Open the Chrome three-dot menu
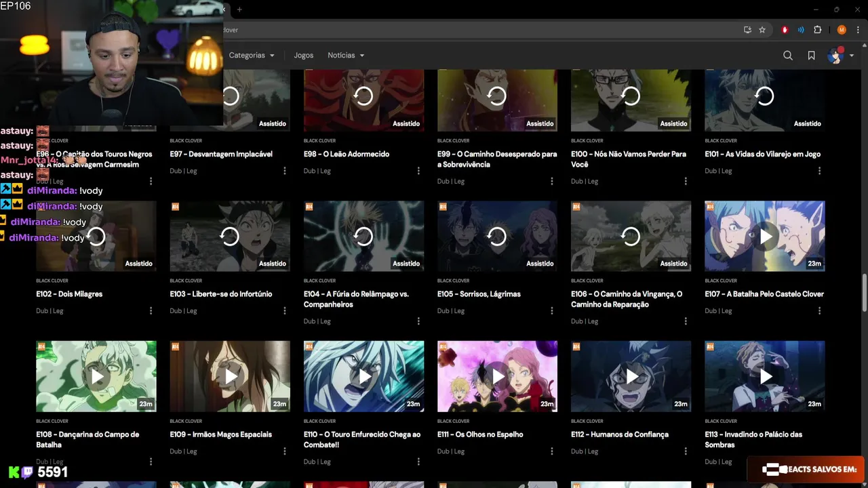The image size is (868, 488). pyautogui.click(x=859, y=30)
